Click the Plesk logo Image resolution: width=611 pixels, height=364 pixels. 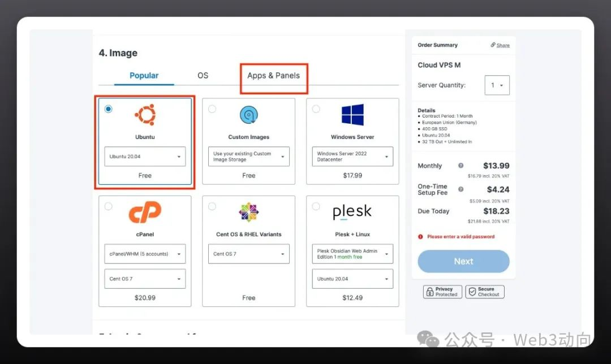coord(352,213)
